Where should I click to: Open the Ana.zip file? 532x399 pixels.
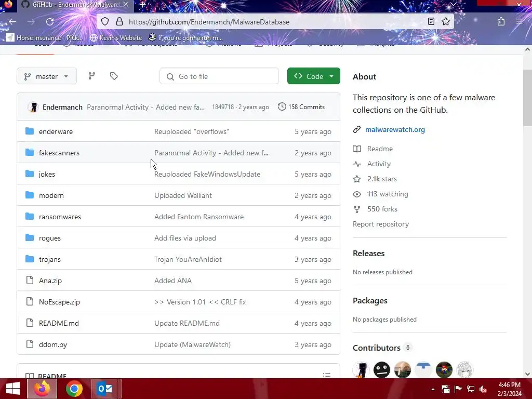[x=50, y=281]
